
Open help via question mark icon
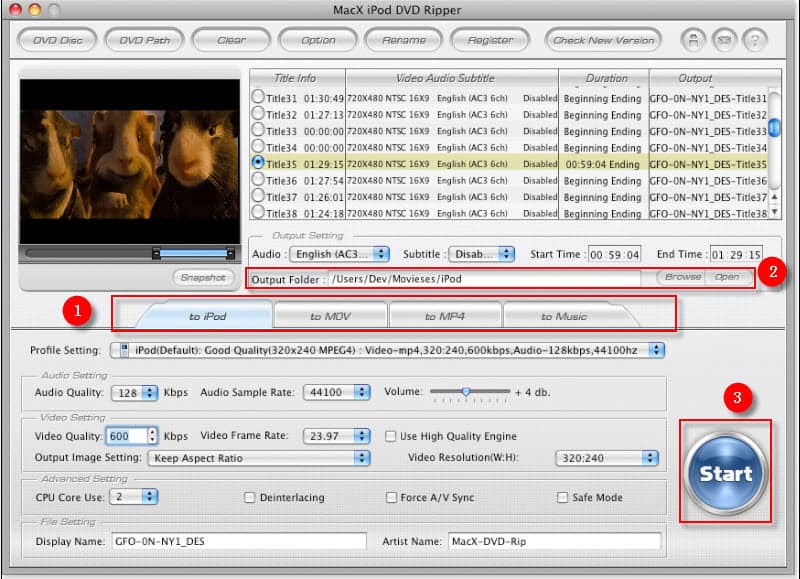point(755,40)
